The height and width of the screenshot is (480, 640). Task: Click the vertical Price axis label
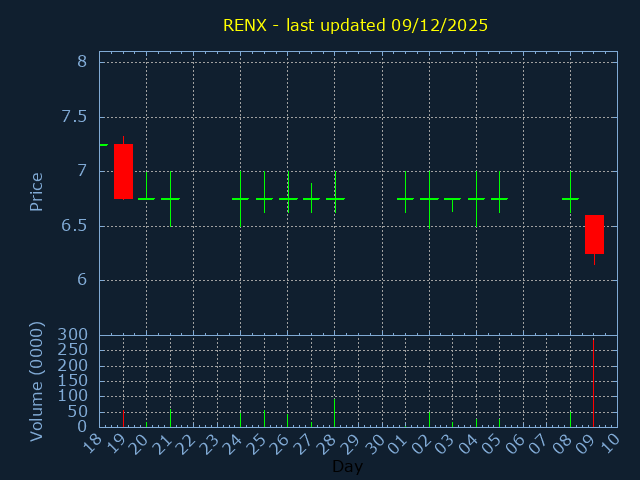point(37,191)
